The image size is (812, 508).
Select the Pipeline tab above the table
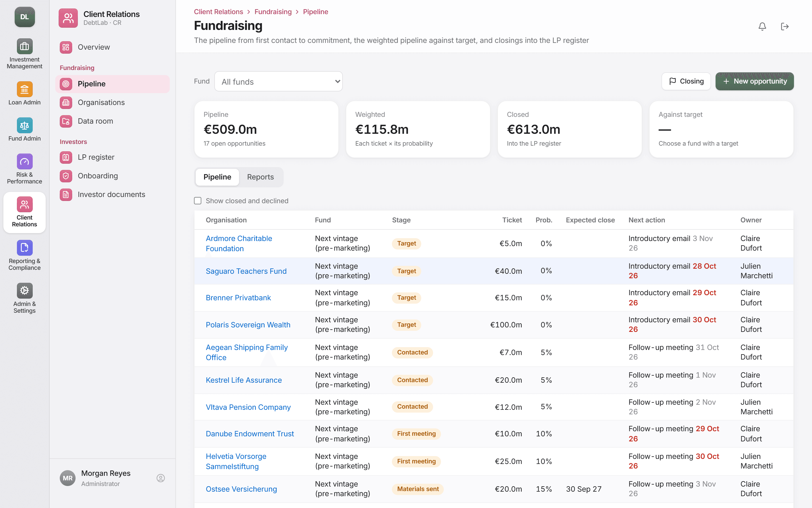pyautogui.click(x=217, y=177)
